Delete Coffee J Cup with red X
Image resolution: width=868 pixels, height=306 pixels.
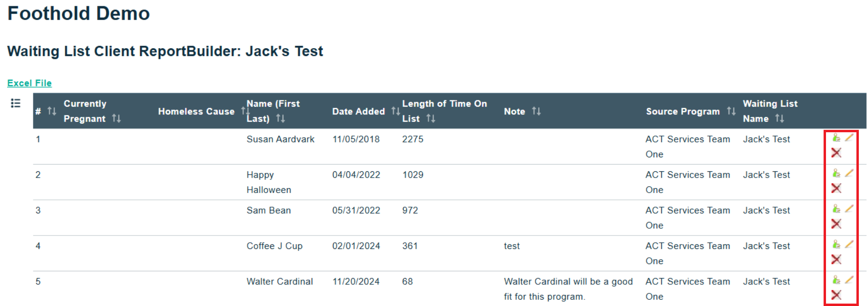837,260
